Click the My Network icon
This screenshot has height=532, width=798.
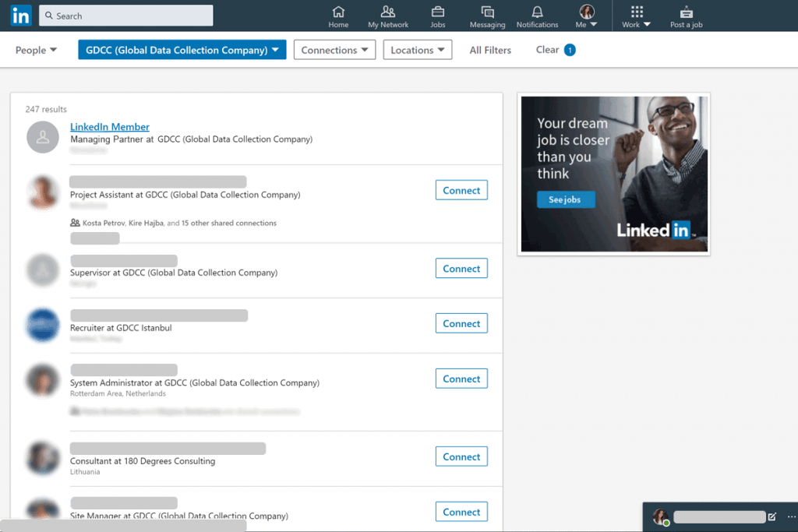[387, 14]
